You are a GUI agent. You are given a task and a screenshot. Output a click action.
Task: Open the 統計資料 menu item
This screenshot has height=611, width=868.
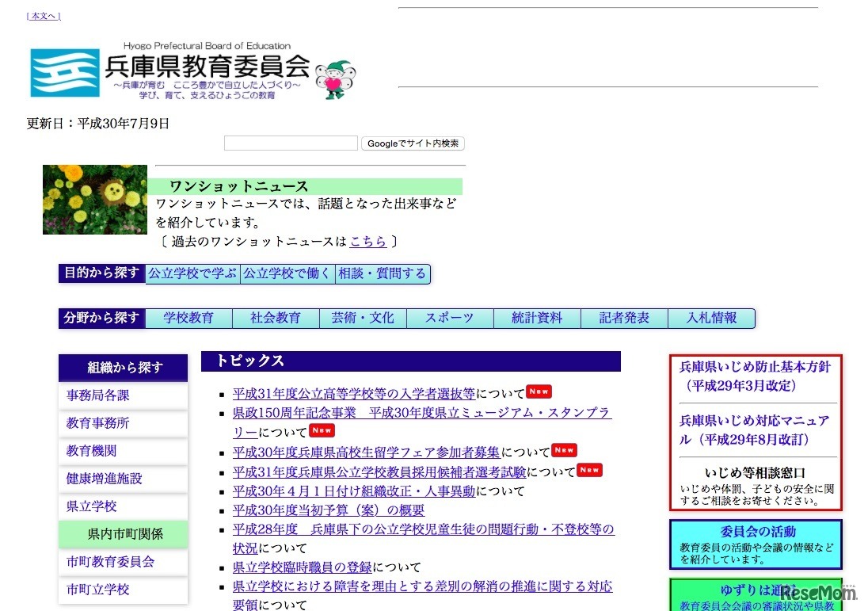[537, 318]
